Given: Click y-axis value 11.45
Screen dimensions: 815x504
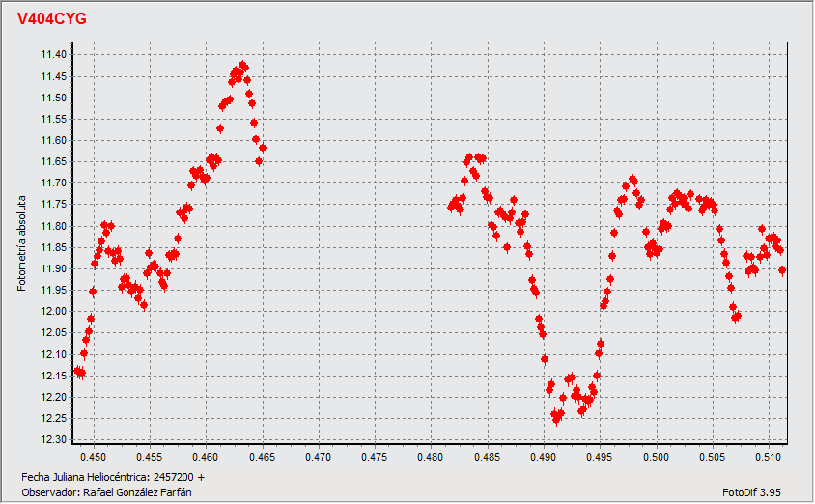Looking at the screenshot, I should tap(53, 76).
